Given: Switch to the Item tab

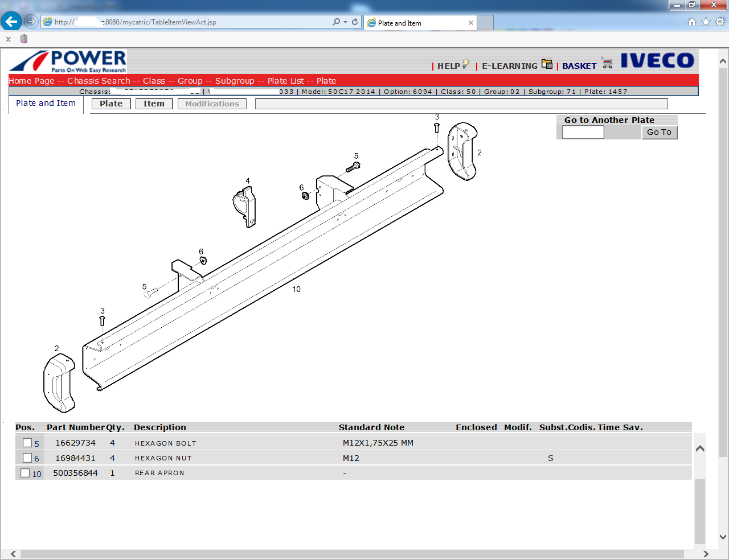Looking at the screenshot, I should coord(154,103).
